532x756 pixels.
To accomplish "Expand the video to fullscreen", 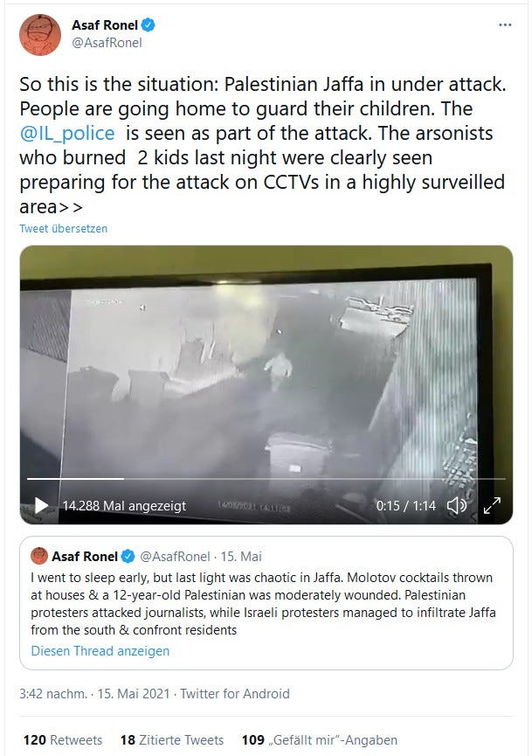I will (492, 505).
